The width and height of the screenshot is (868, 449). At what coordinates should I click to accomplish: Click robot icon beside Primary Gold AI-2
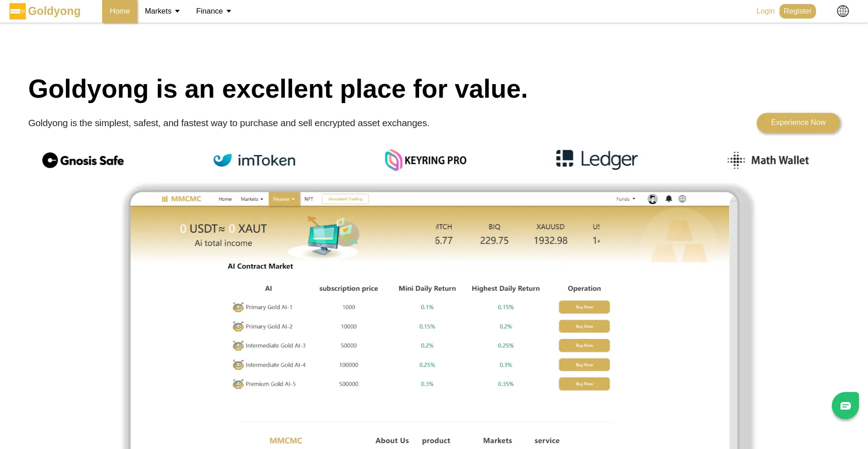[238, 326]
